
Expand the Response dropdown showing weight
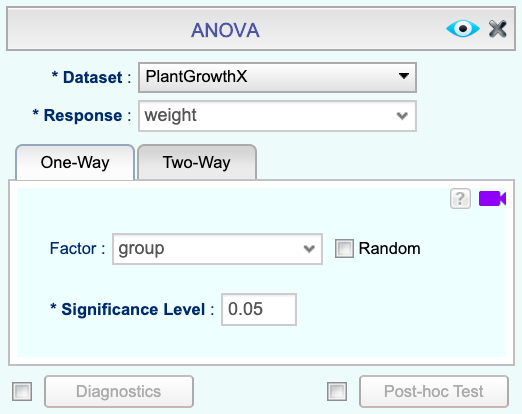tap(277, 116)
